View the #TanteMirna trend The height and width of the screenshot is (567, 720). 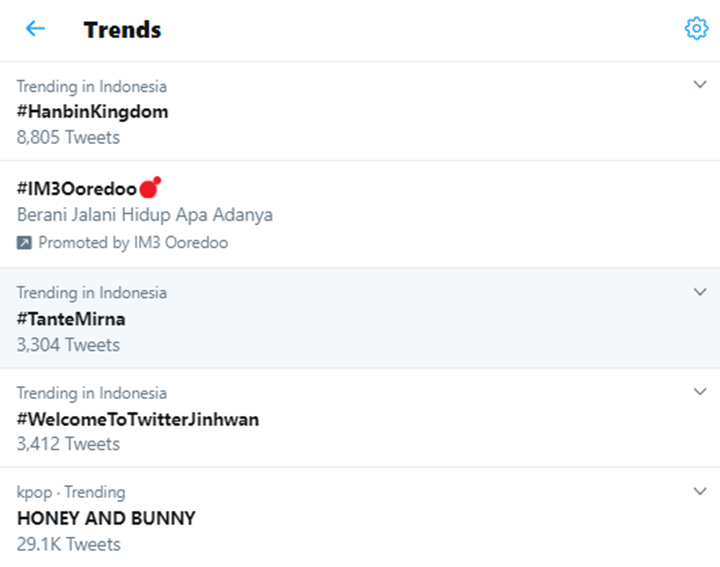tap(71, 319)
